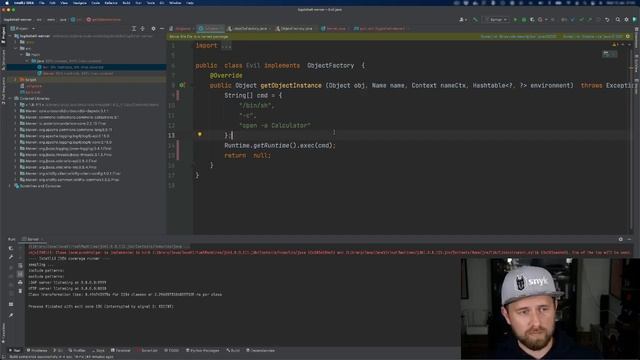Open the Build tool window button
Image resolution: width=640 pixels, height=360 pixels.
[233, 351]
